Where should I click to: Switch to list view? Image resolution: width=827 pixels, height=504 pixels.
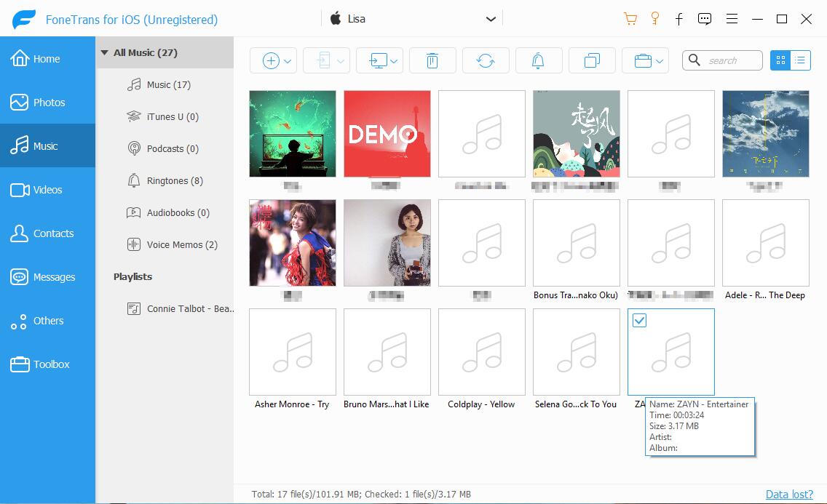pyautogui.click(x=800, y=60)
